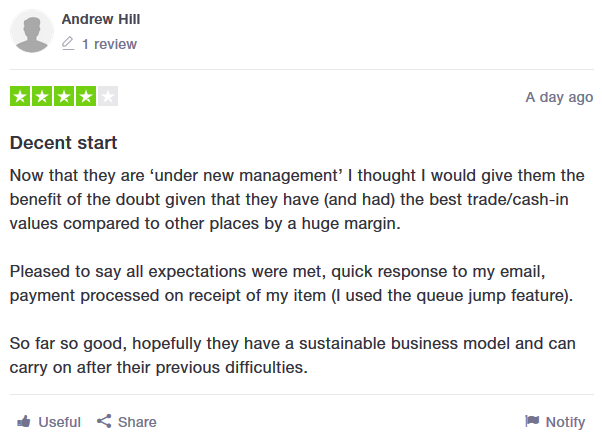Click the Share arrow icon
Image resolution: width=602 pixels, height=440 pixels.
(x=103, y=421)
